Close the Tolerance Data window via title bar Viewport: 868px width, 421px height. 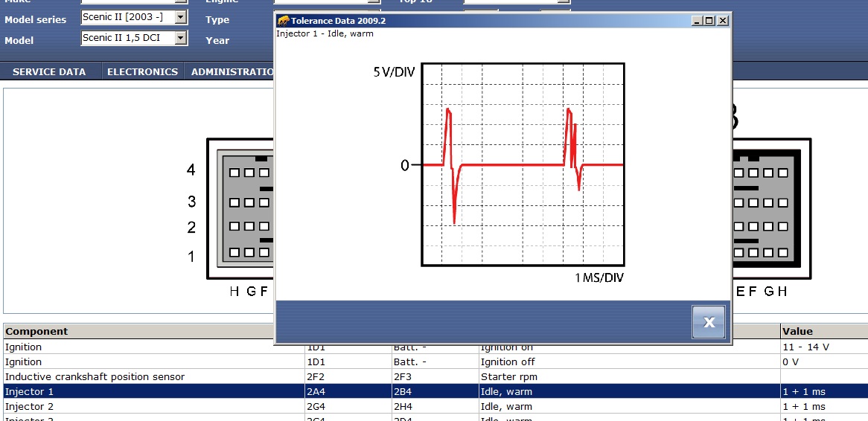pyautogui.click(x=723, y=21)
